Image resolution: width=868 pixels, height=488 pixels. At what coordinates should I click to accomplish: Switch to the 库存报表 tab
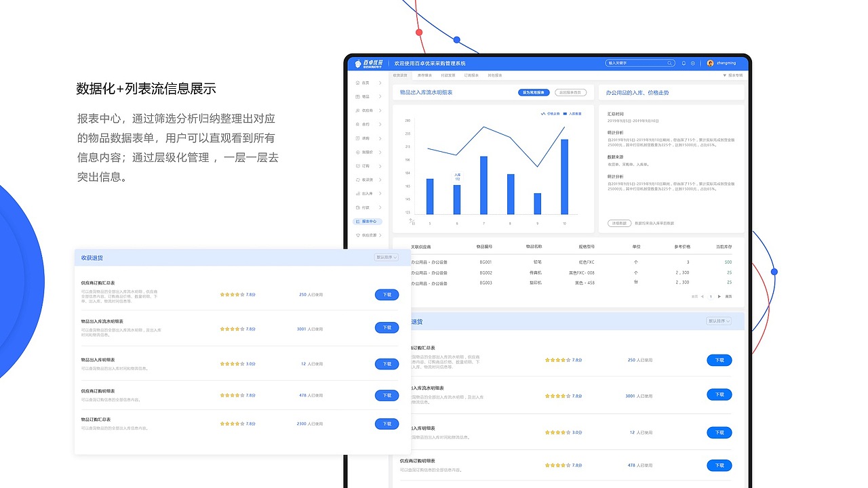point(425,75)
